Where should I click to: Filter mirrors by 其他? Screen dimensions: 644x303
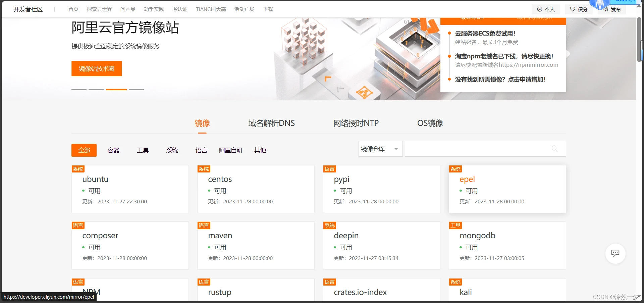point(260,150)
